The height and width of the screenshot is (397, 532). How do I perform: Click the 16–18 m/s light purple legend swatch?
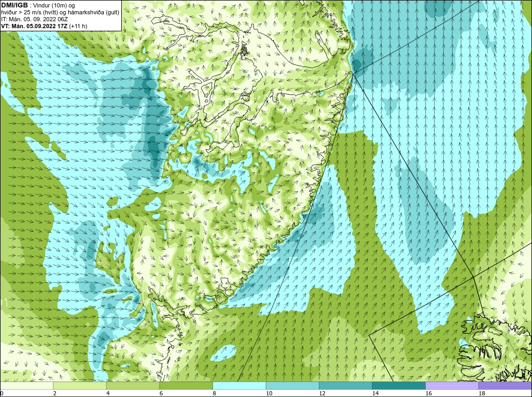pyautogui.click(x=452, y=385)
